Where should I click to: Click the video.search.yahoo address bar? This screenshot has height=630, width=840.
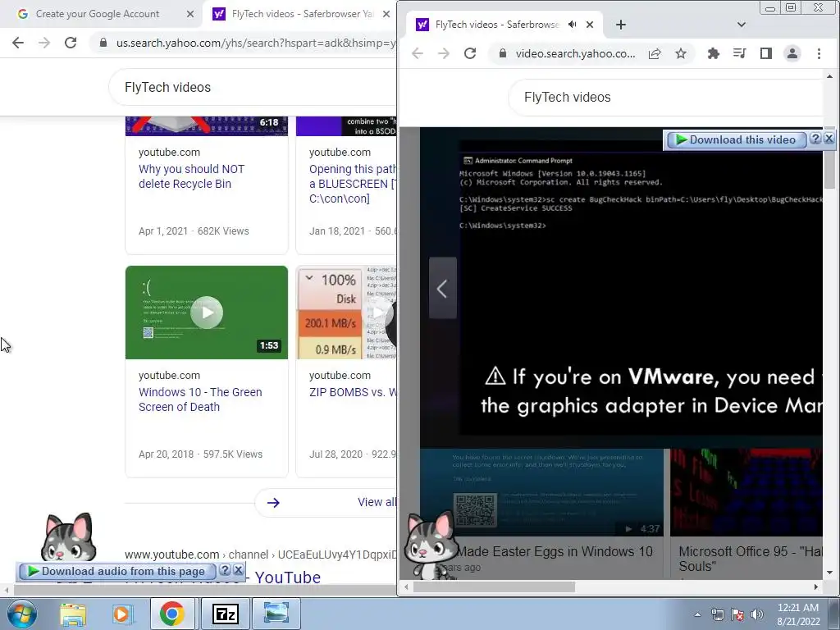[x=575, y=53]
